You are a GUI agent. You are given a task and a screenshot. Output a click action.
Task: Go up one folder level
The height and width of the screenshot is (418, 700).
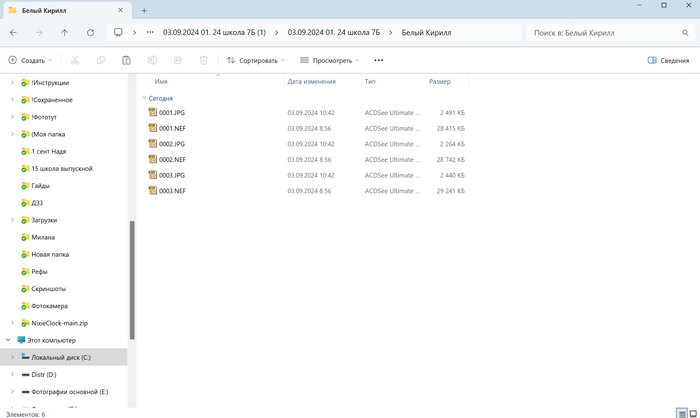coord(65,32)
